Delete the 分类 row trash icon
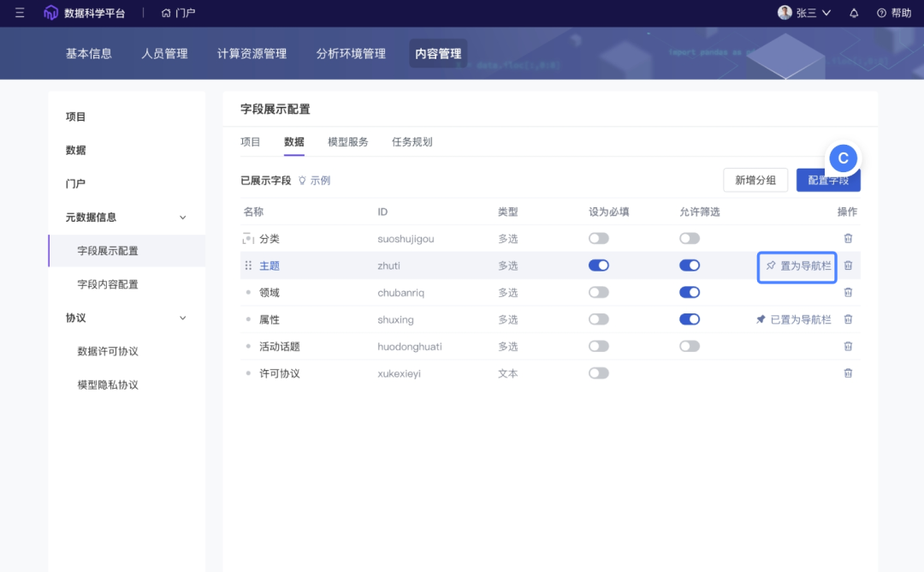This screenshot has height=572, width=924. click(848, 239)
